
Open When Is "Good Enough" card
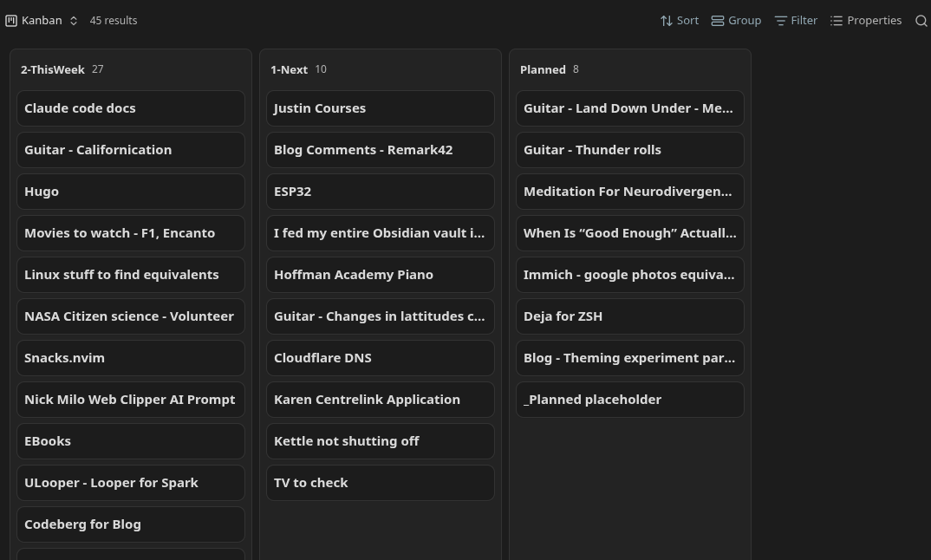pyautogui.click(x=629, y=233)
